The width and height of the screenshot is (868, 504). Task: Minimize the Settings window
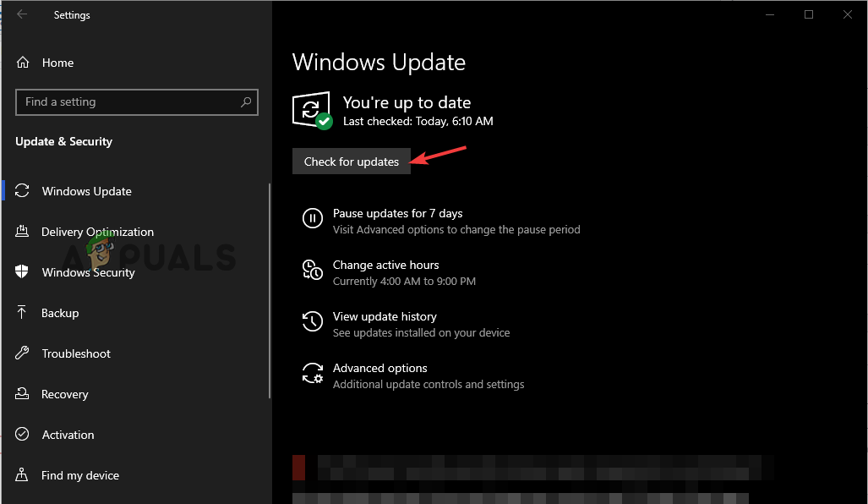[770, 14]
